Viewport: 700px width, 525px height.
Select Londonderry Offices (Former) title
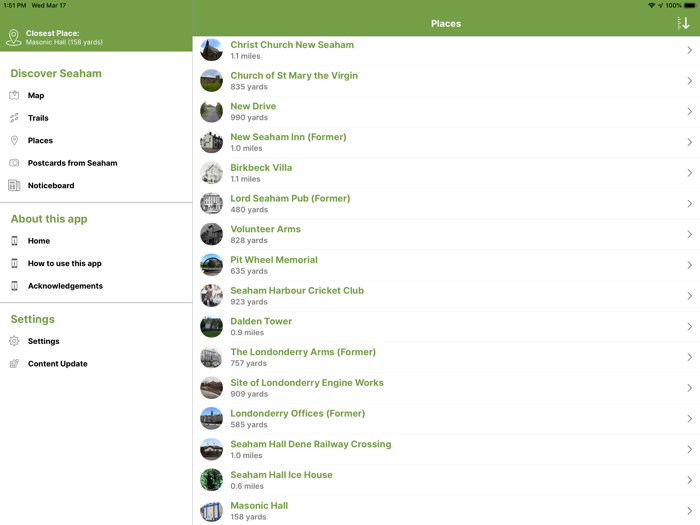tap(298, 413)
